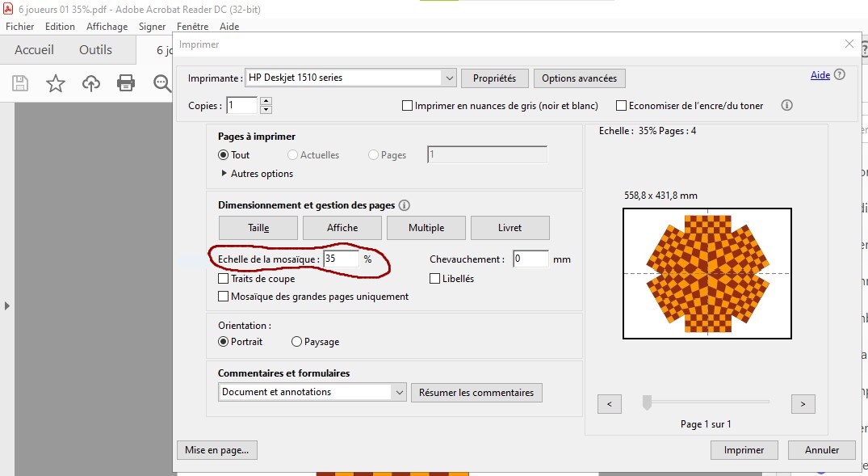The image size is (868, 476).
Task: Select the Actuelles radio button
Action: (x=292, y=155)
